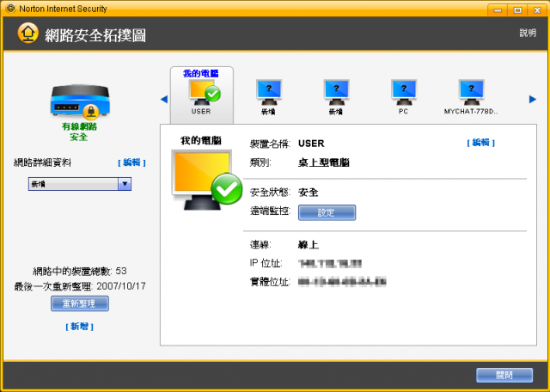
Task: Click the device count text showing 53
Action: (80, 272)
